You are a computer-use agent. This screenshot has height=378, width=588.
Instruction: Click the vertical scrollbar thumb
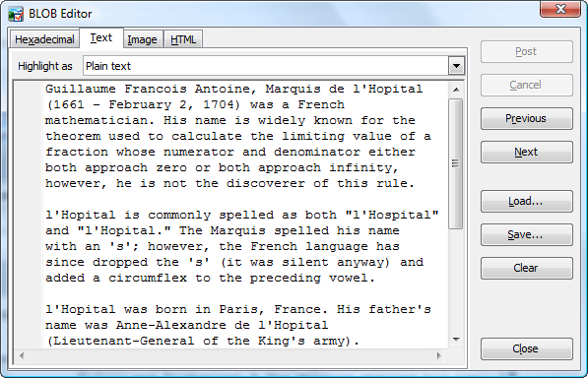click(x=456, y=163)
